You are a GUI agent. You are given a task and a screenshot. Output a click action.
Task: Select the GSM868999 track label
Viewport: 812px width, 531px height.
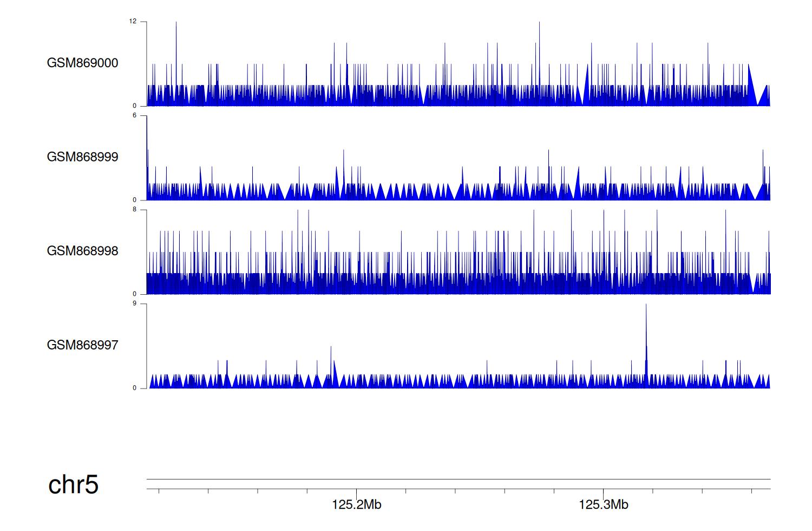click(82, 157)
